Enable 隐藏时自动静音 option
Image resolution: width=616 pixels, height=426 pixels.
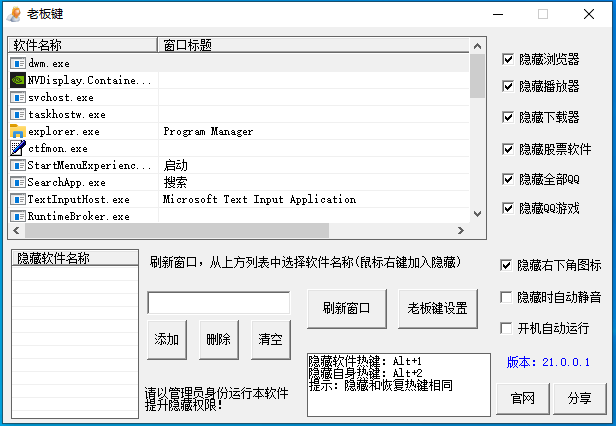(507, 297)
